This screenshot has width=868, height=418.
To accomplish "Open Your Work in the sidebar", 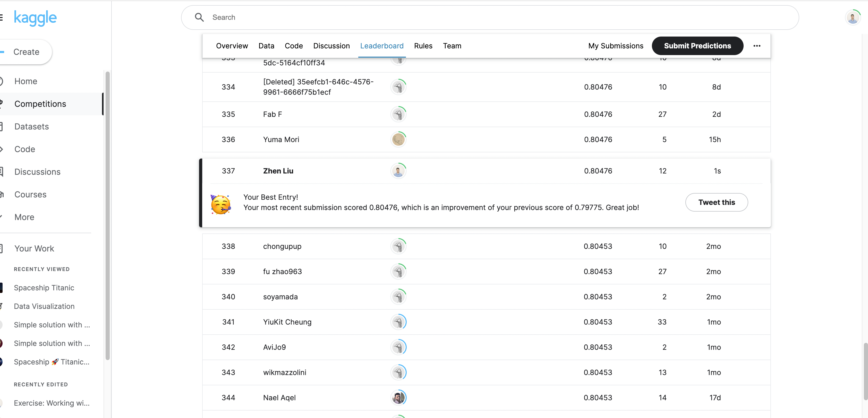I will pos(34,249).
